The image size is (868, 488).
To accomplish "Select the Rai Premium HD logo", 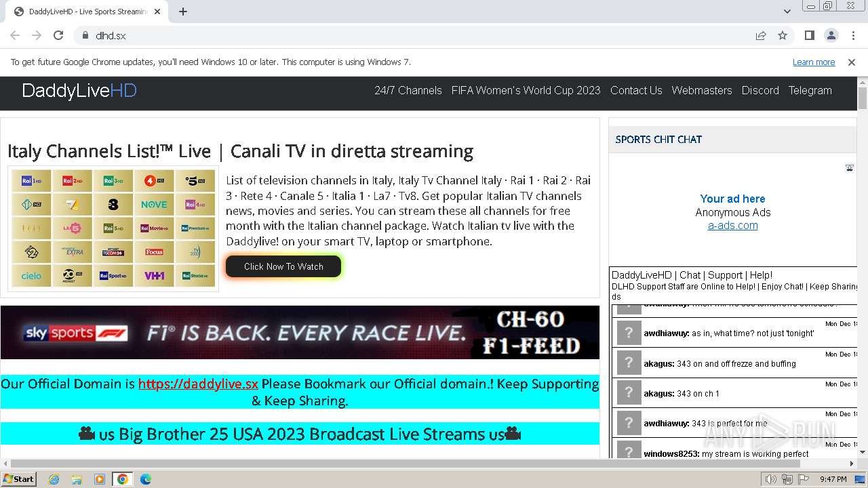I will click(195, 228).
